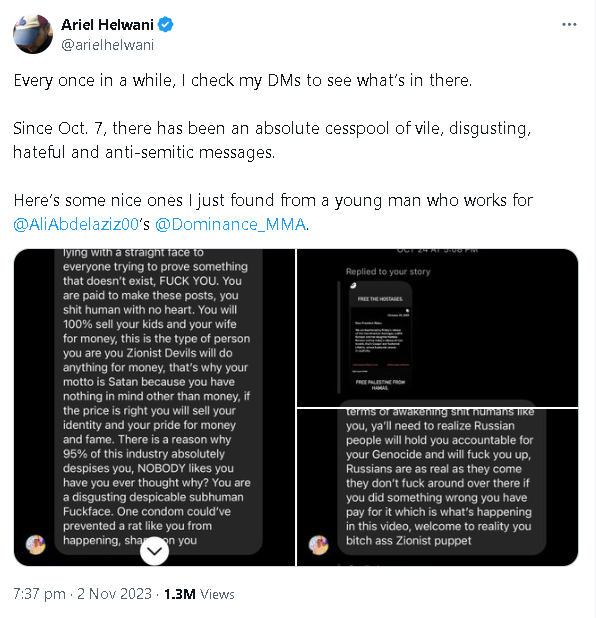Click the 1.3M Views count
The image size is (596, 618).
point(199,594)
